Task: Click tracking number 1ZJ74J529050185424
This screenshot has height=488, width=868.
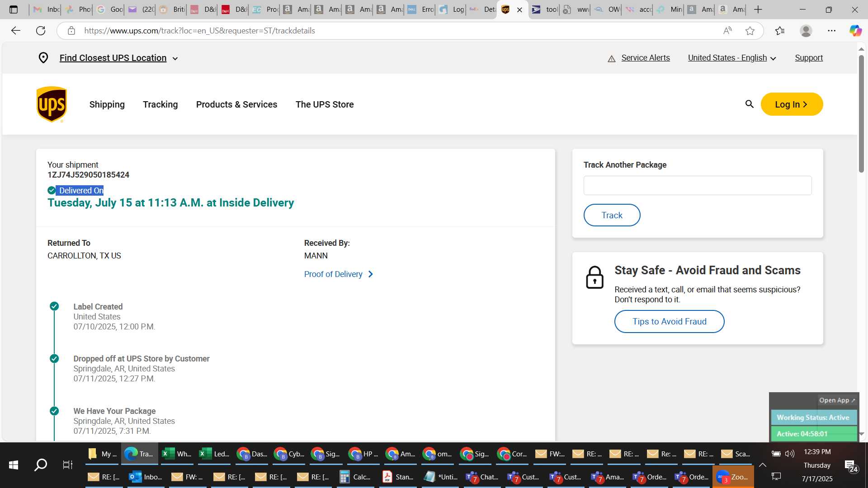Action: click(88, 175)
